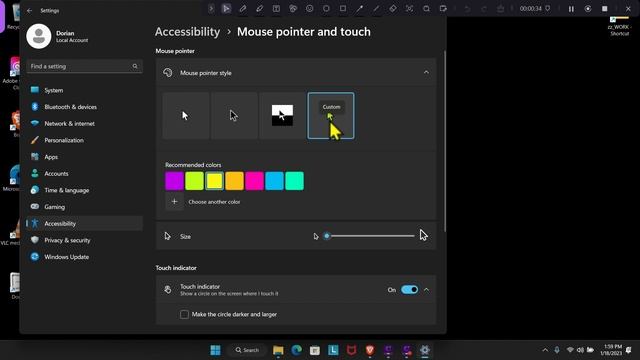640x360 pixels.
Task: Open Brave browser from taskbar
Action: tap(370, 350)
